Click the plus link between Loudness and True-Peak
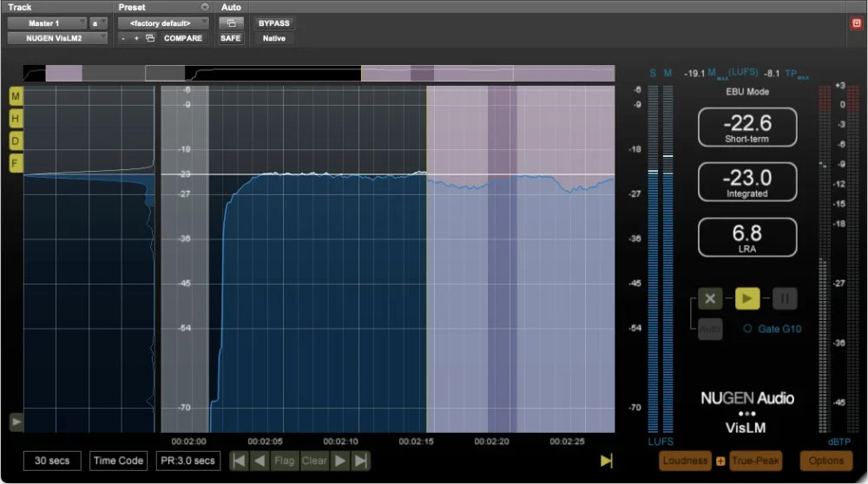Image resolution: width=868 pixels, height=484 pixels. [x=720, y=461]
